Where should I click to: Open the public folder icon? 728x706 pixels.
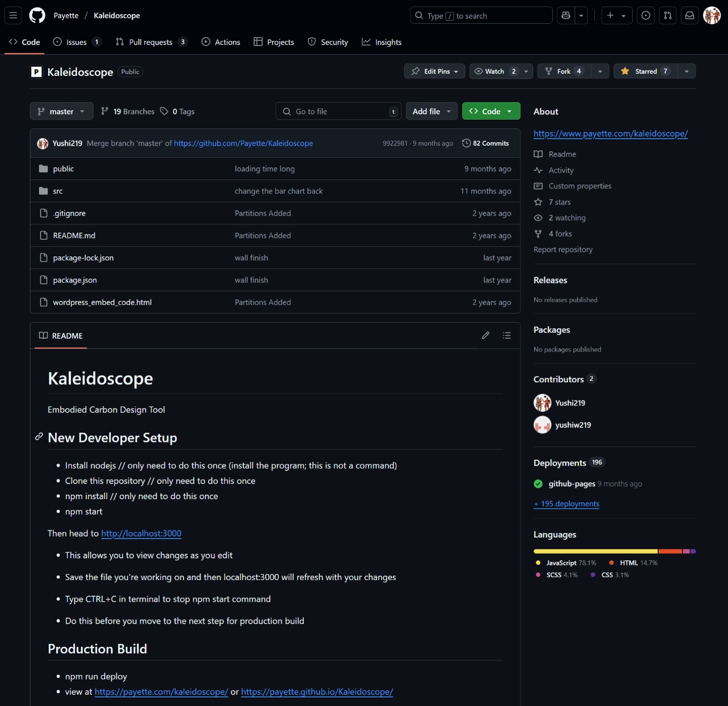click(43, 169)
